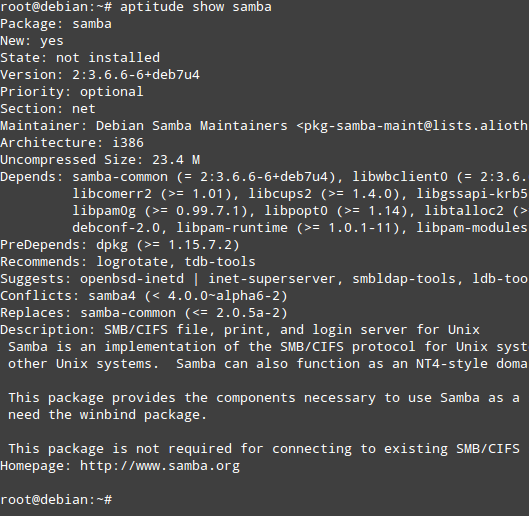Click the 'PreDepends: dpkg' line
529x516 pixels.
point(120,245)
